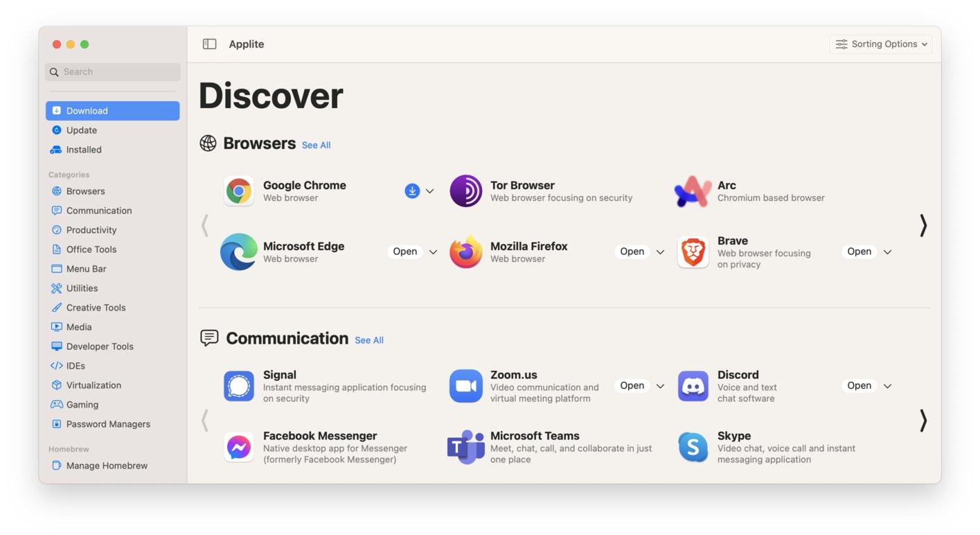Open the Developer Tools category
Screen dimensions: 980x535
[x=113, y=347]
